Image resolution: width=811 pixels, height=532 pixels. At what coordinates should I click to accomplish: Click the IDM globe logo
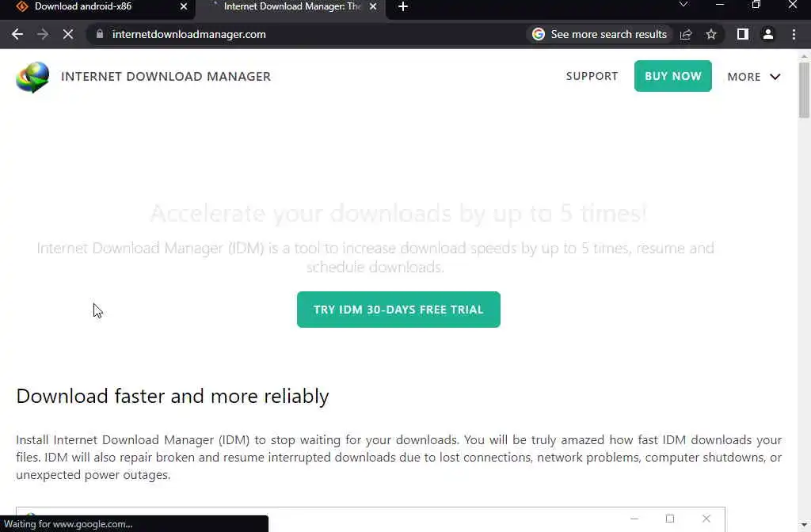point(32,77)
